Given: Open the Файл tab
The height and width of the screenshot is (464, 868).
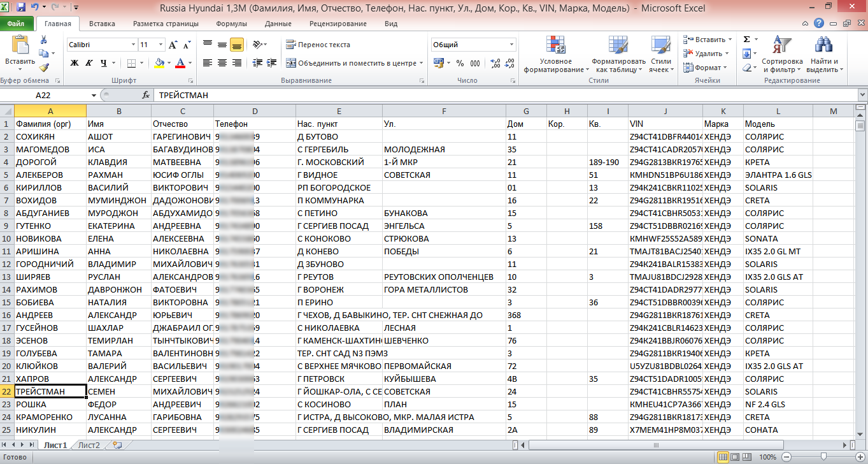Looking at the screenshot, I should click(x=16, y=24).
